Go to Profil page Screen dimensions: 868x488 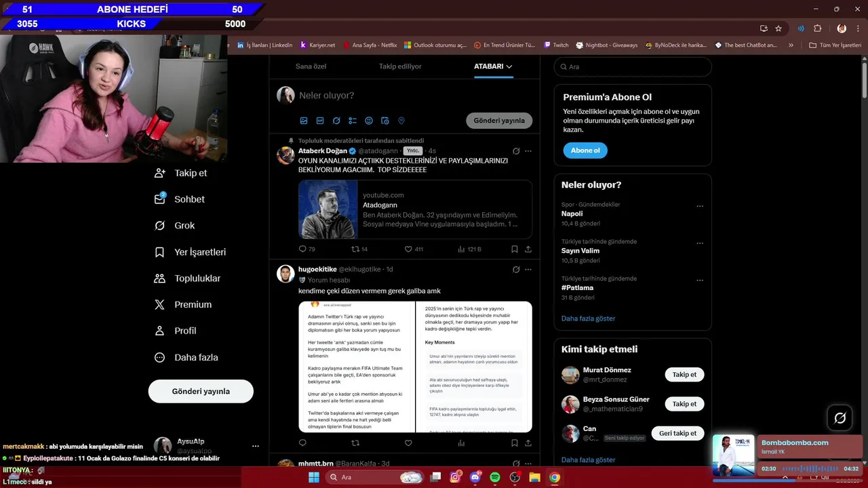pyautogui.click(x=176, y=331)
